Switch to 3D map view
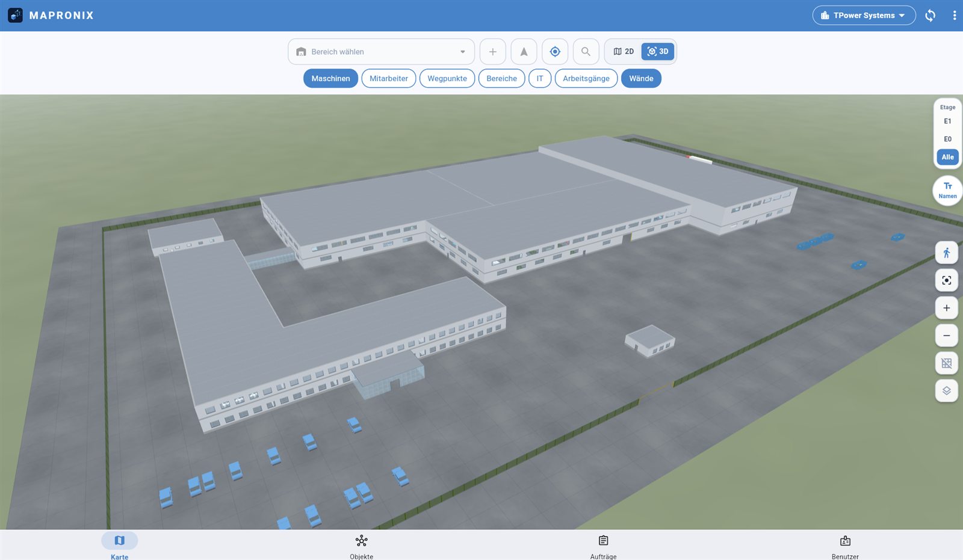The width and height of the screenshot is (963, 560). [657, 52]
